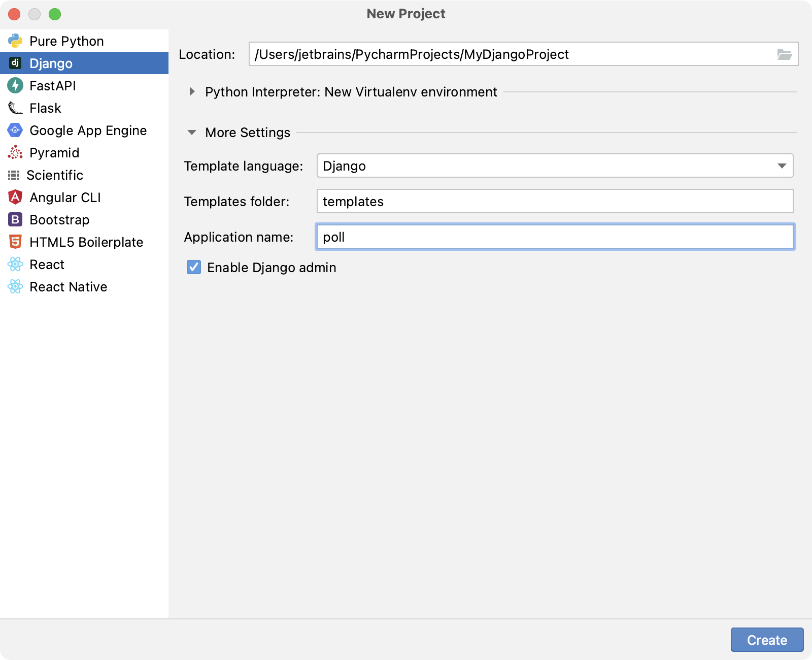Screen dimensions: 812x660
Task: Click the Flask feather icon
Action: pos(15,108)
